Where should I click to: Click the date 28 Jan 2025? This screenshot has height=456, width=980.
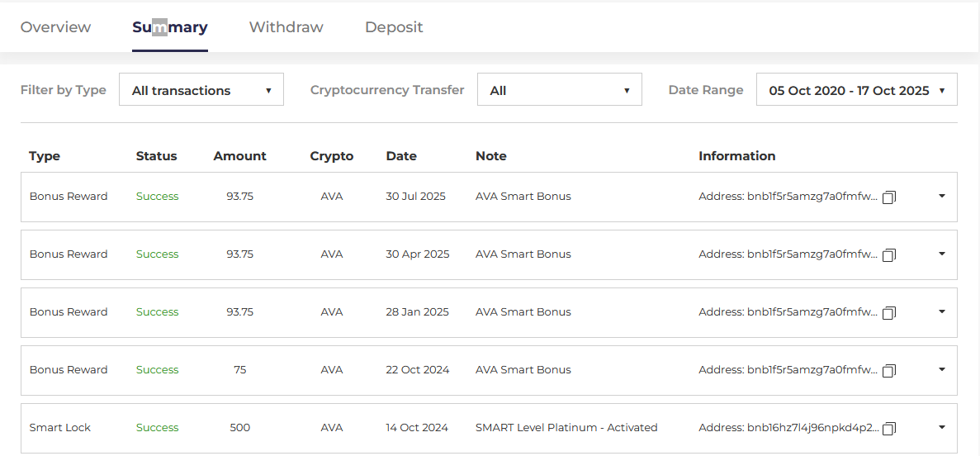418,312
